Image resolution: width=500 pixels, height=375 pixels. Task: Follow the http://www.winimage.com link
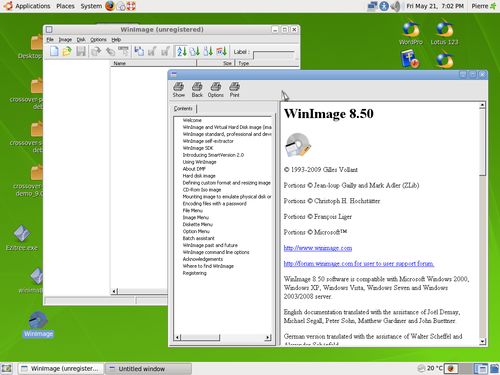[x=318, y=248]
